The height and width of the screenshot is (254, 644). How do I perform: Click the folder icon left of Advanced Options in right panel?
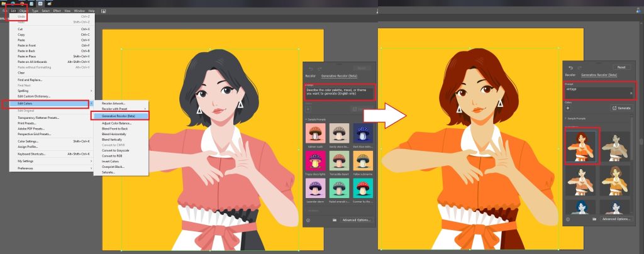(594, 219)
